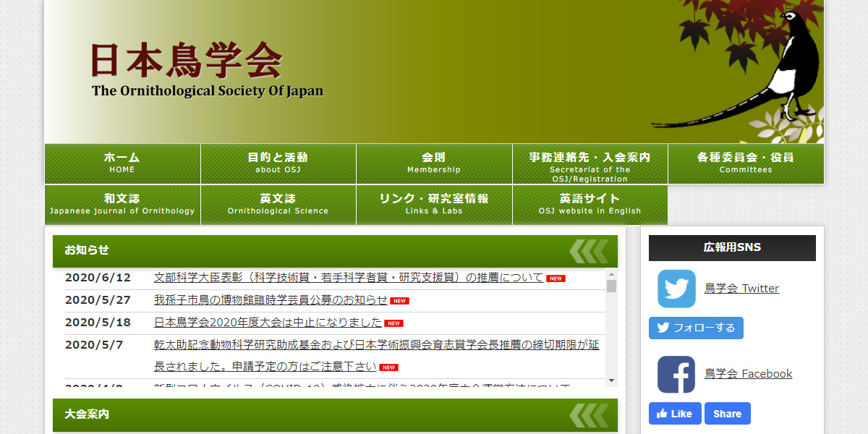
Task: Click NEW badge beside 文部科学大臣表彰 item
Action: (x=556, y=278)
